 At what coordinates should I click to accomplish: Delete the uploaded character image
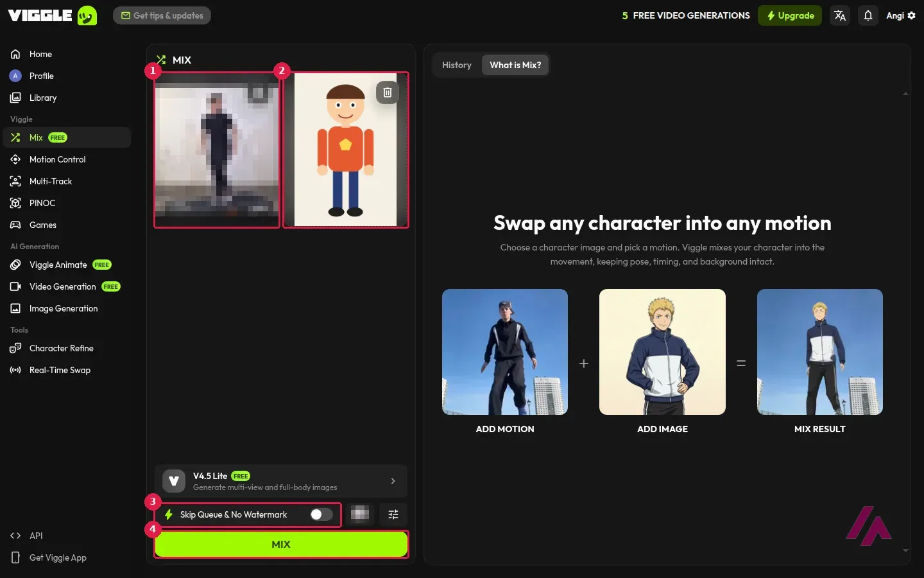pyautogui.click(x=388, y=92)
